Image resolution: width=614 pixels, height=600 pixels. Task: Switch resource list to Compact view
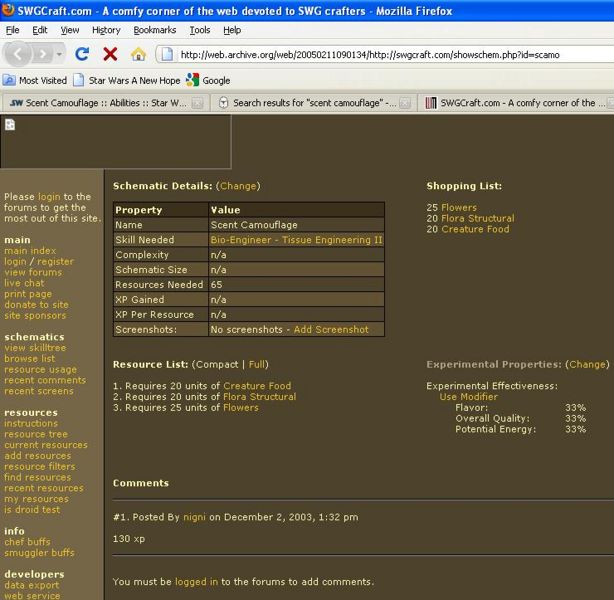(218, 364)
